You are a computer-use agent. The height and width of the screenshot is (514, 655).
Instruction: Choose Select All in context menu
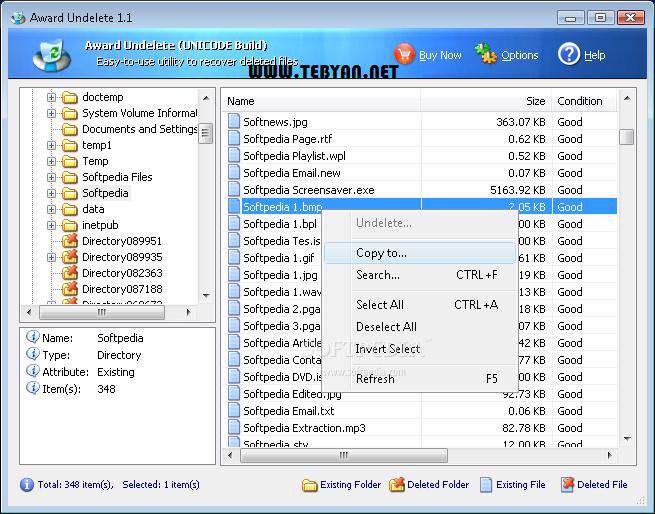point(420,305)
